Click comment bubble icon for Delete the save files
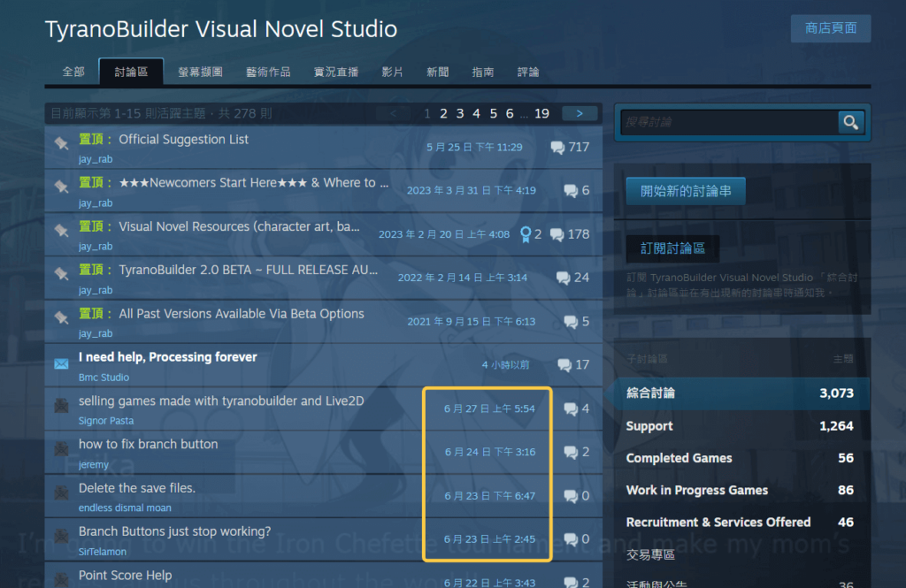Image resolution: width=906 pixels, height=588 pixels. pos(571,495)
